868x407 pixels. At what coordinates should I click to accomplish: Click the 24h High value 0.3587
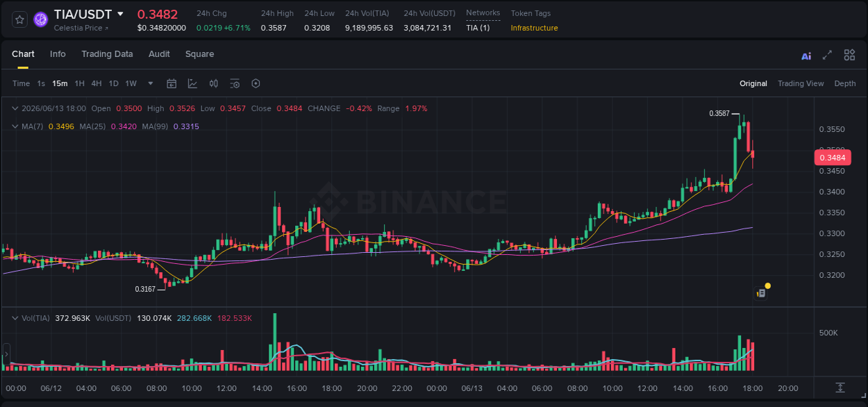tap(274, 28)
